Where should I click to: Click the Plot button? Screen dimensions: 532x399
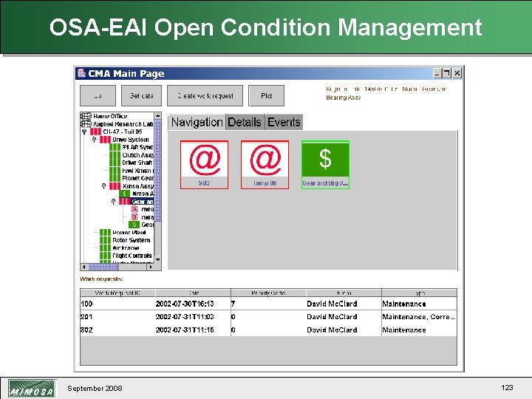tap(266, 95)
